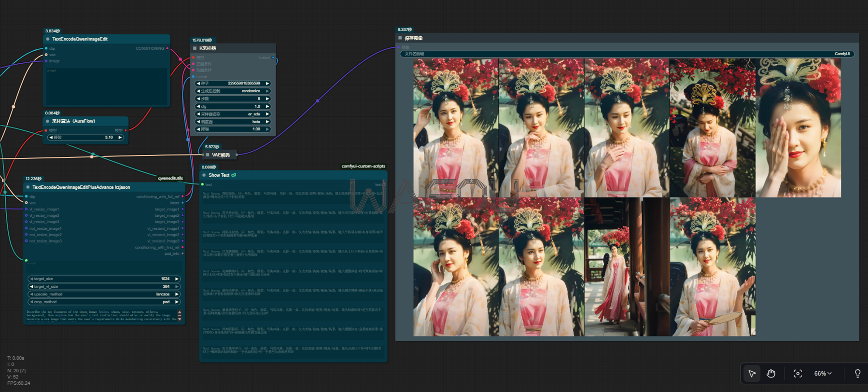Click the fit view to selection icon
This screenshot has height=392, width=868.
(798, 373)
